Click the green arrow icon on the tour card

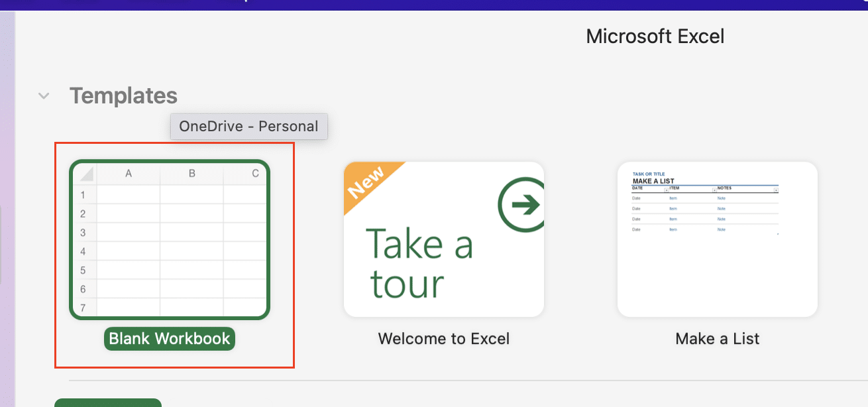point(521,205)
